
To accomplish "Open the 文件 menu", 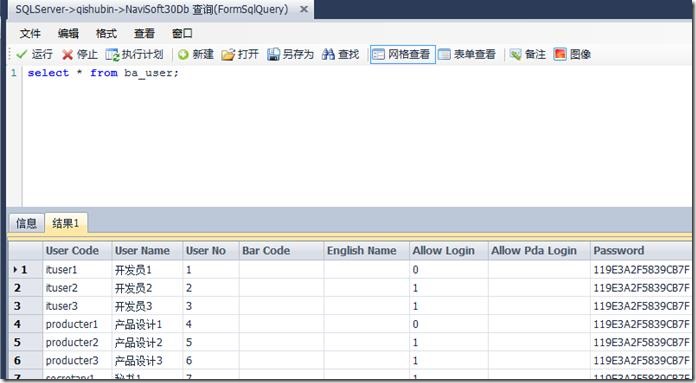I will pyautogui.click(x=30, y=33).
